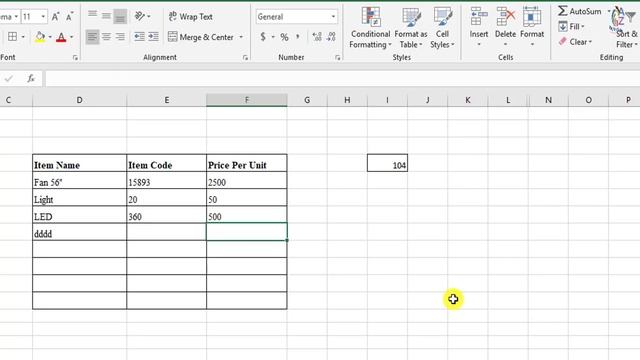Open Cell Styles gallery
The width and height of the screenshot is (640, 360).
click(442, 28)
